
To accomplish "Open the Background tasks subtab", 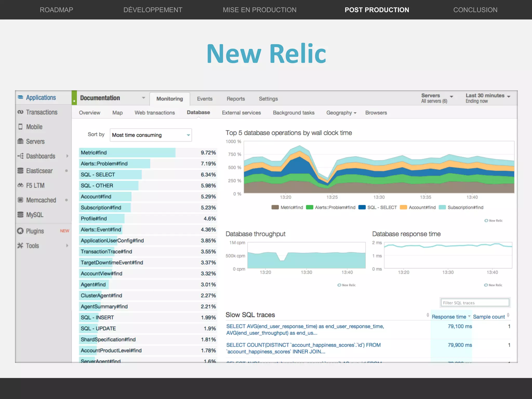I will point(294,113).
